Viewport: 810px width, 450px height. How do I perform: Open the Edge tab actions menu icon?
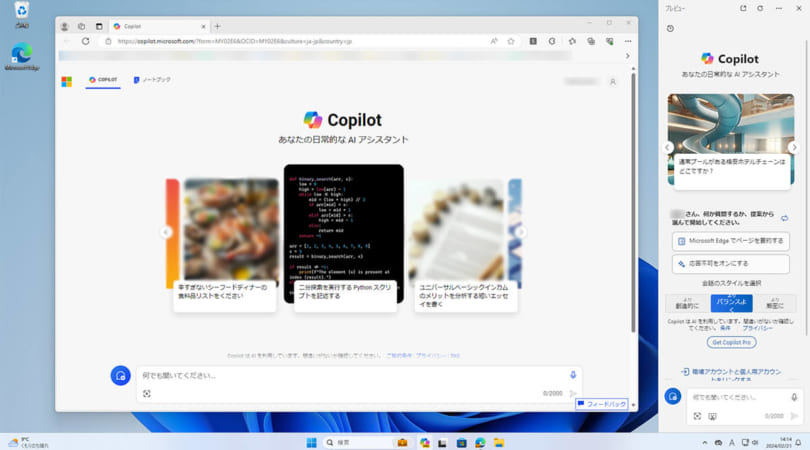[x=99, y=26]
